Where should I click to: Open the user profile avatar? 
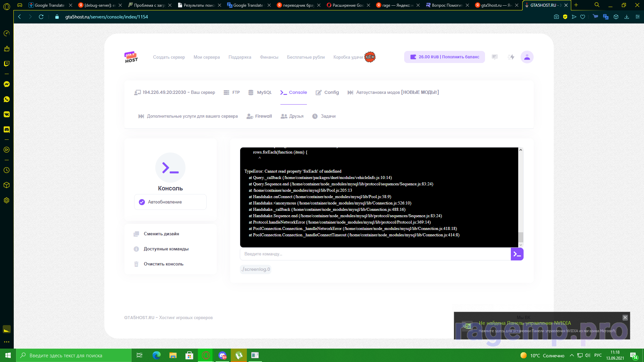point(527,57)
